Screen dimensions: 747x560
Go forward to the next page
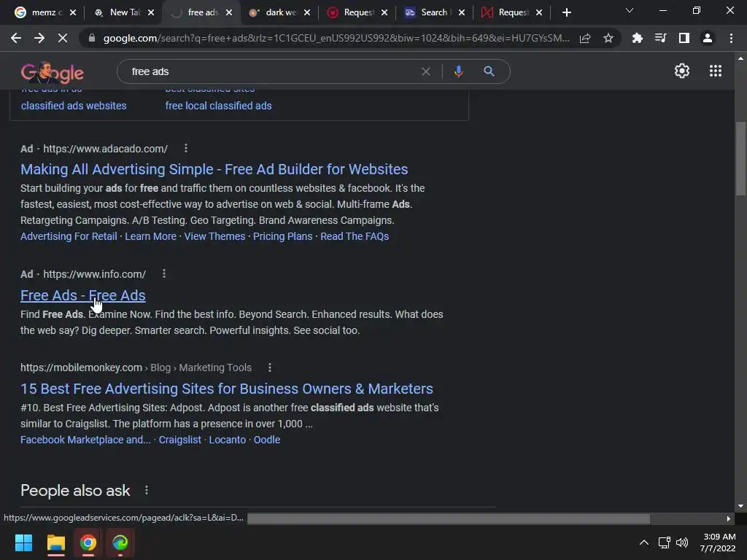(x=39, y=38)
